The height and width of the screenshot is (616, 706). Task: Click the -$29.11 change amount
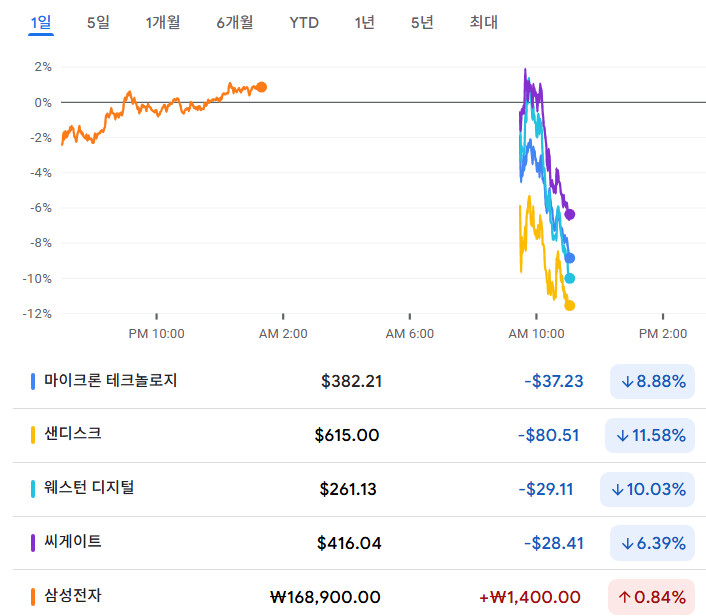546,489
